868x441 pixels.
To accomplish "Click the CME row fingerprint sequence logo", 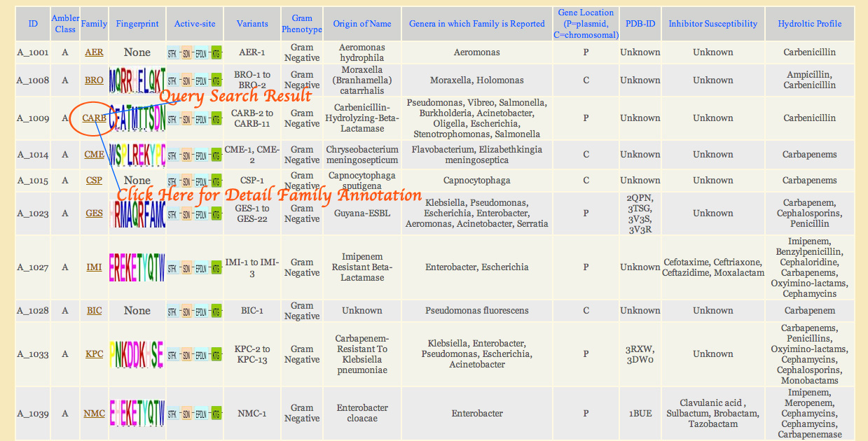I will tap(137, 155).
